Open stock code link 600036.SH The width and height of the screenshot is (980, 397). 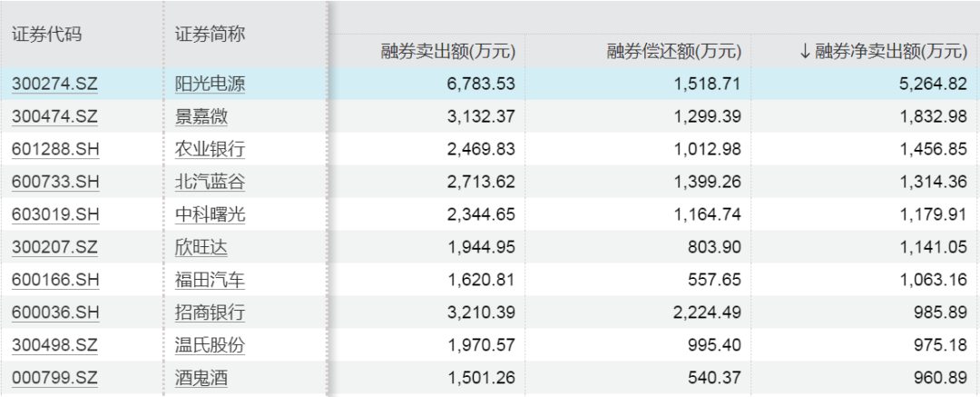tap(55, 313)
